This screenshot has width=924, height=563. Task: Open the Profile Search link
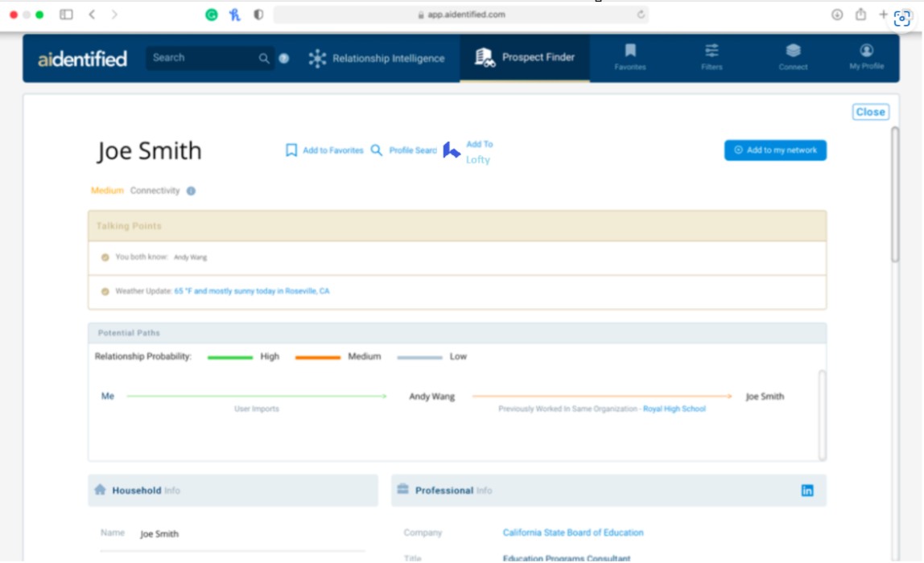click(x=404, y=150)
